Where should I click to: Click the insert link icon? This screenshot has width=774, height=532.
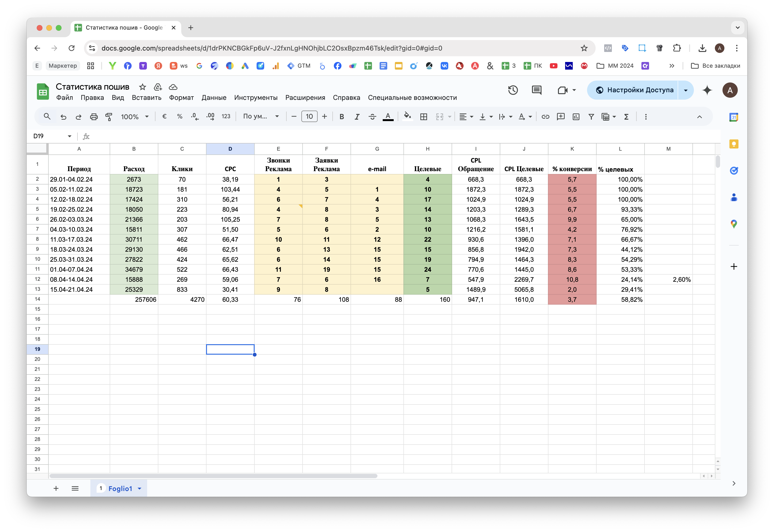point(545,117)
